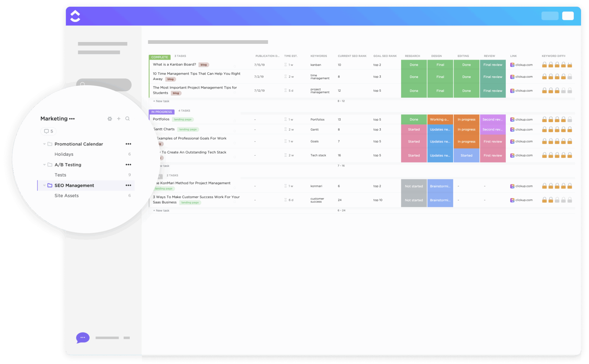Click the purple folder icon of SEO Management
The image size is (589, 364).
pyautogui.click(x=50, y=185)
